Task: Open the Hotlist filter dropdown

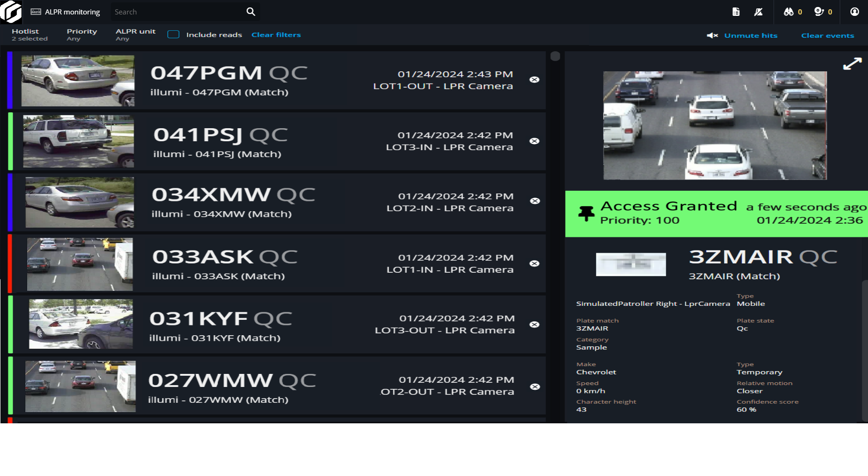Action: coord(29,34)
